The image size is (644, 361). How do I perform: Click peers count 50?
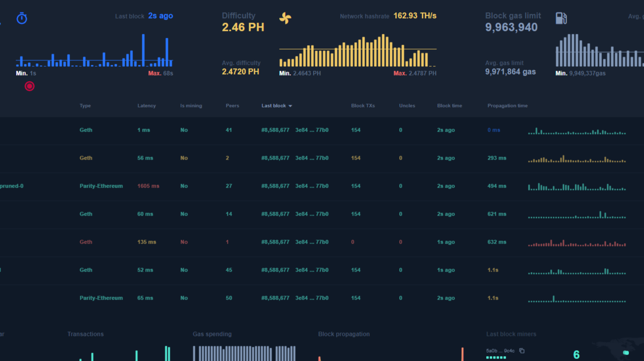[229, 298]
